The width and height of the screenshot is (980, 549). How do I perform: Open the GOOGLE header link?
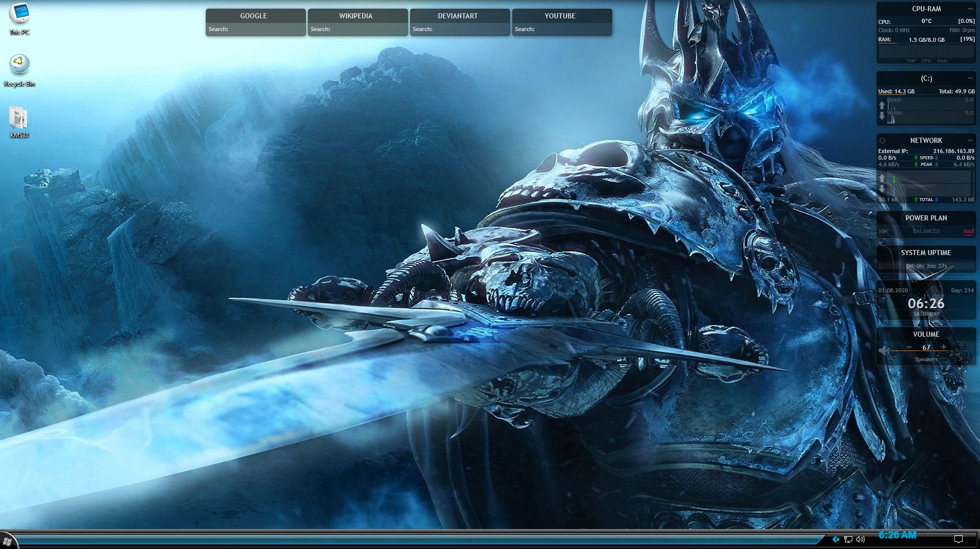(x=254, y=16)
